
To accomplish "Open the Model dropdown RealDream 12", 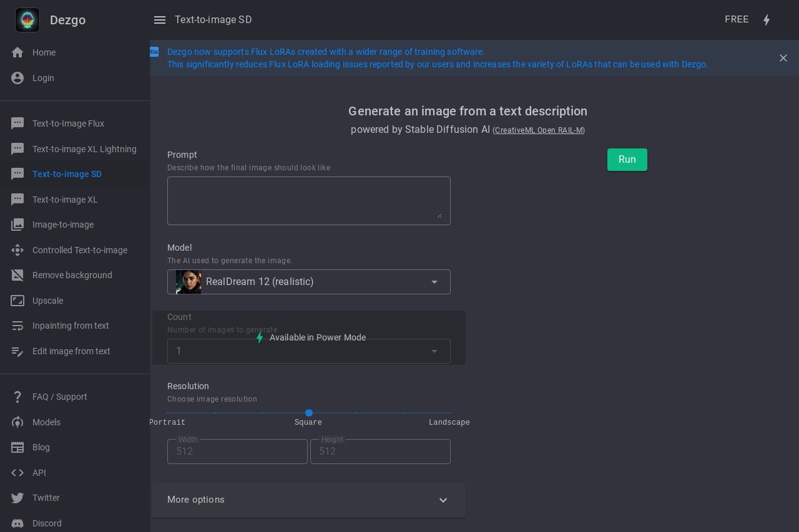I will (308, 282).
